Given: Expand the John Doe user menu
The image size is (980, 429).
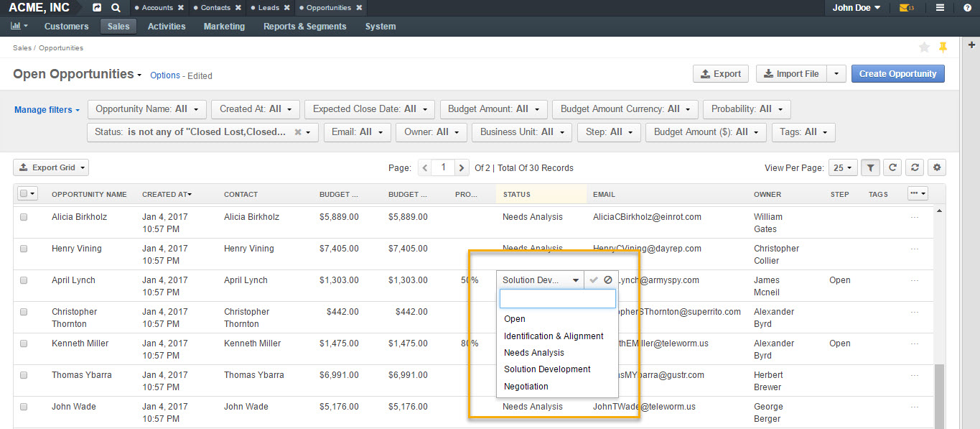Looking at the screenshot, I should (856, 8).
